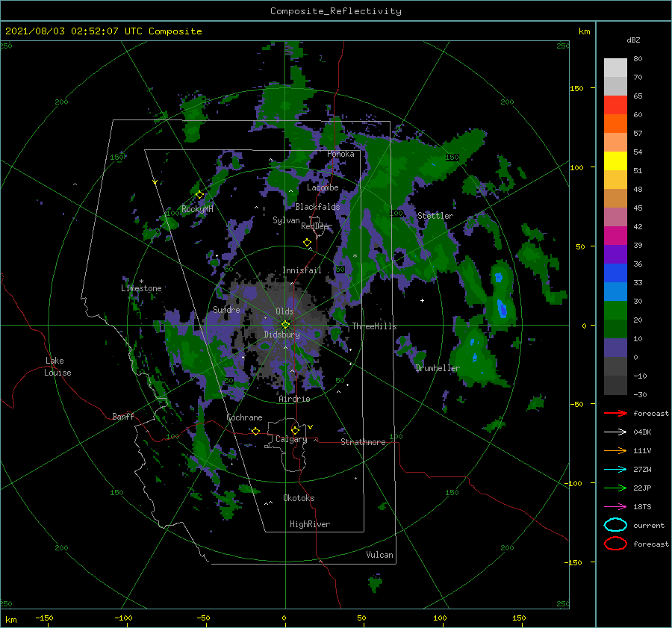Click the Strathmore town label
672x628 pixels.
(x=363, y=442)
